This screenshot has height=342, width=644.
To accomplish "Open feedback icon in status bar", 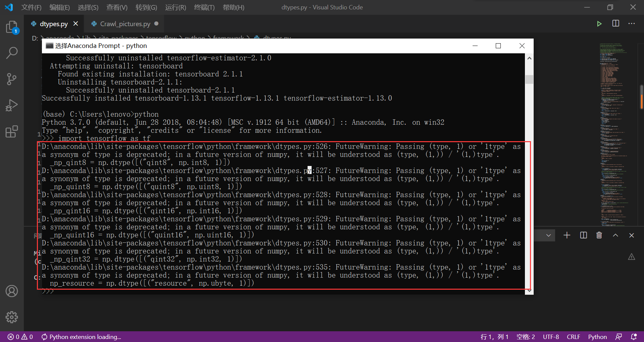I will pos(619,337).
